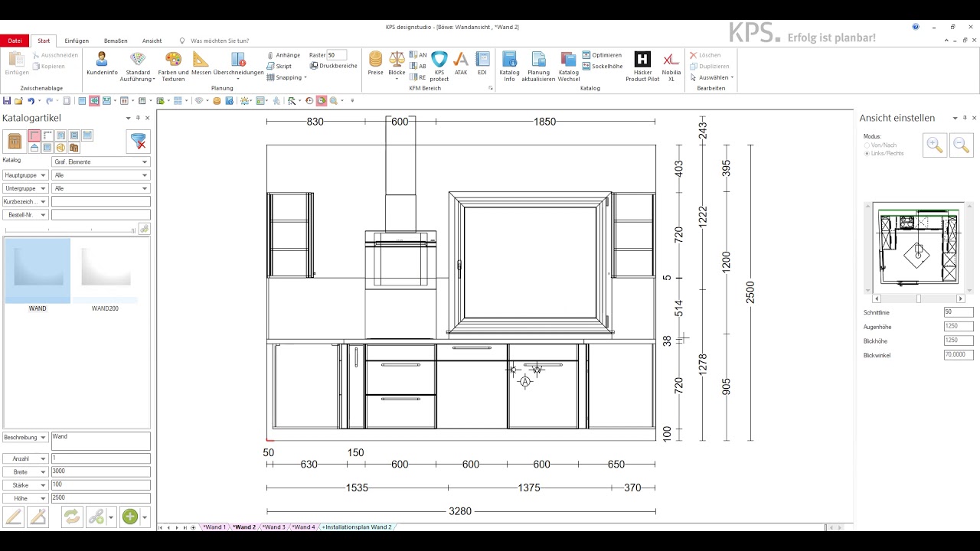This screenshot has height=551, width=980.
Task: Pin the Ansicht einstellen panel
Action: [965, 118]
